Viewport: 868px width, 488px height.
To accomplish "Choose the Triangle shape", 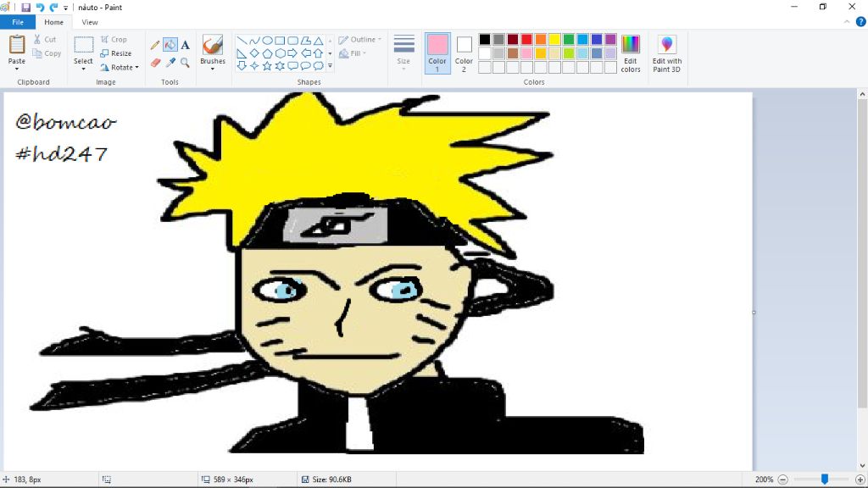I will click(319, 41).
